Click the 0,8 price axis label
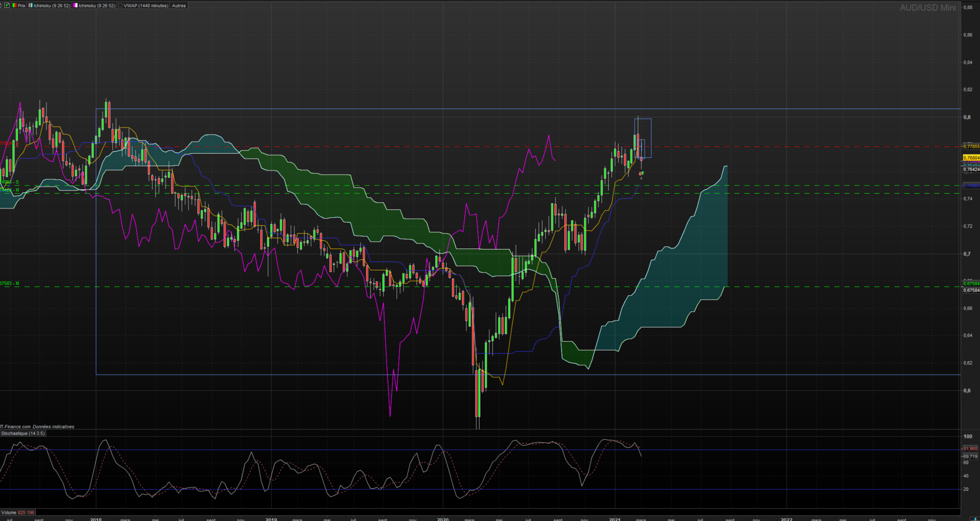This screenshot has width=980, height=521. (x=967, y=117)
